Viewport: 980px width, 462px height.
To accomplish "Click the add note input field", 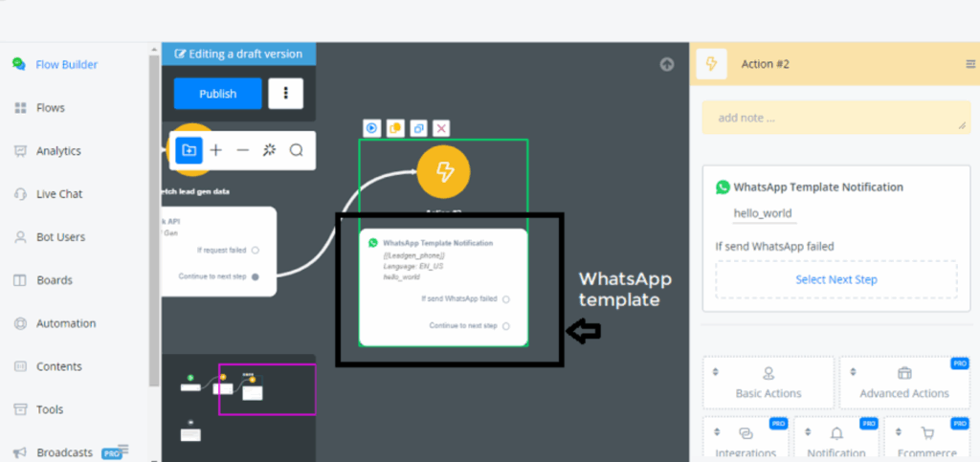I will click(x=835, y=118).
